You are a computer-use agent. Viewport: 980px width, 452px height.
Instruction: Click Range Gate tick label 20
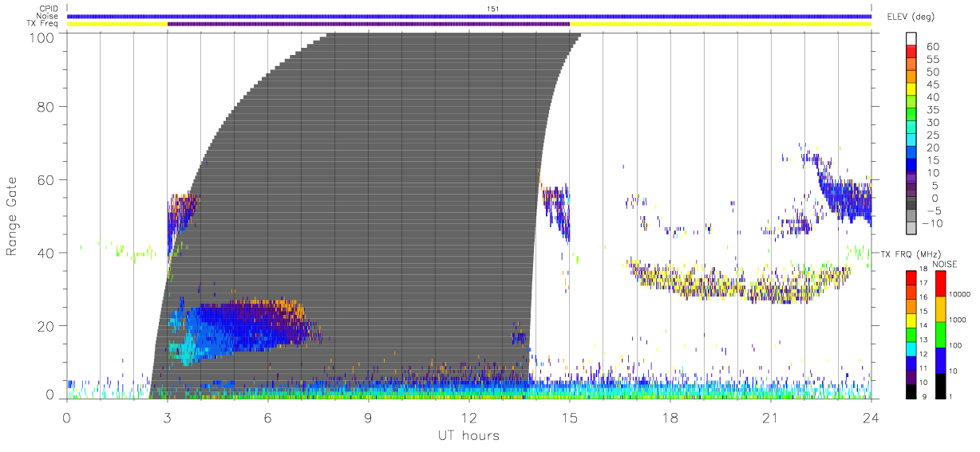click(x=47, y=326)
